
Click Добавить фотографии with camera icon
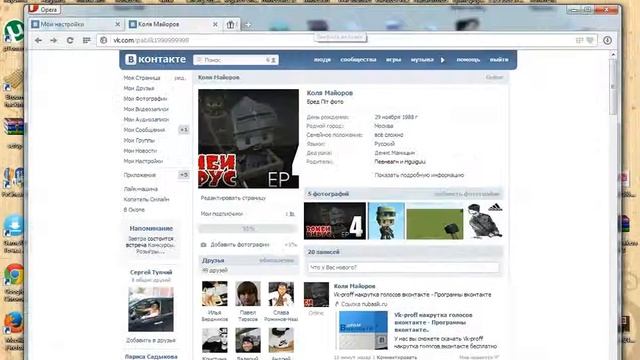240,245
